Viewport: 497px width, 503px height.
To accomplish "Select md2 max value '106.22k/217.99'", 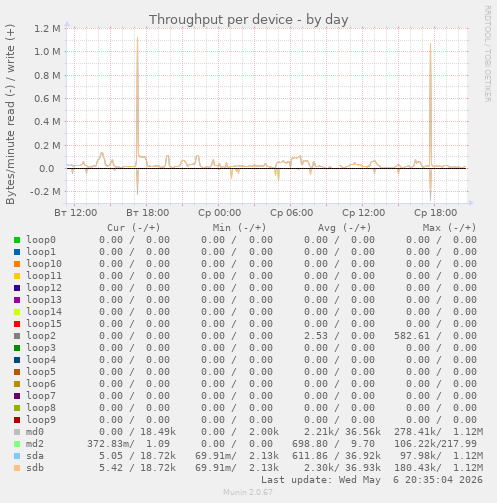I will tap(435, 444).
